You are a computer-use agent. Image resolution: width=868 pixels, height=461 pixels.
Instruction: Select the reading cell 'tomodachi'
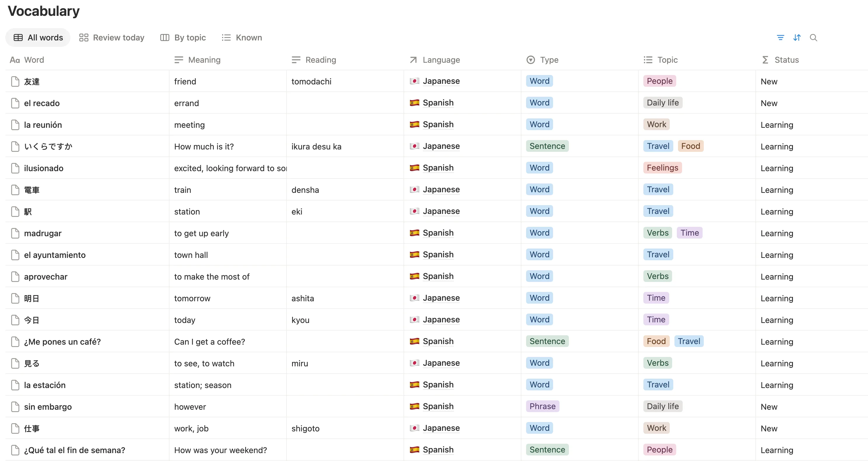click(345, 81)
